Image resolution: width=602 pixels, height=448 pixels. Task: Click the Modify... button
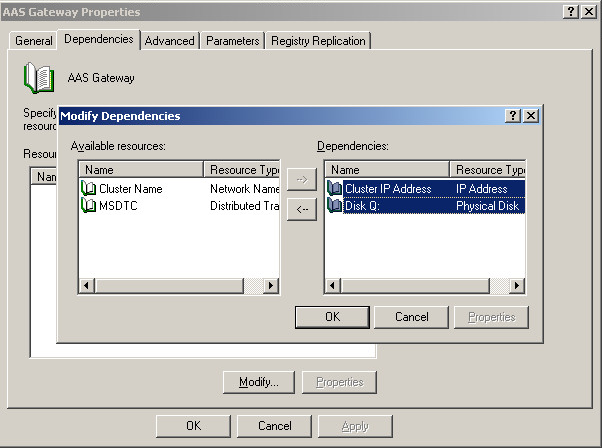tap(259, 382)
